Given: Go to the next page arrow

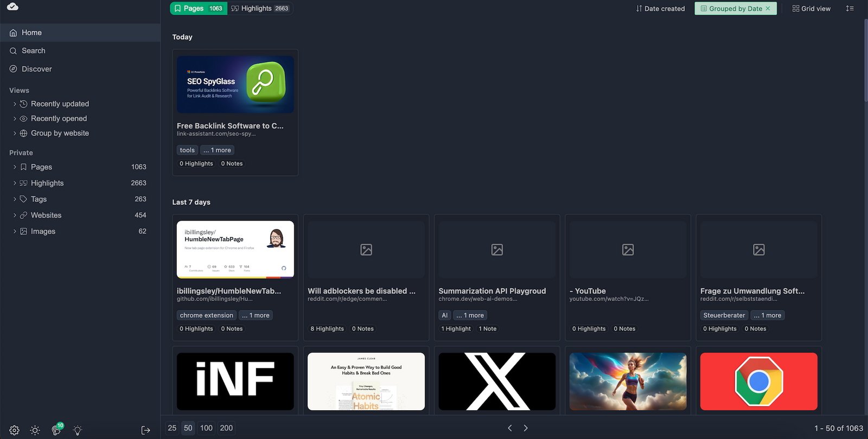Looking at the screenshot, I should pos(526,428).
